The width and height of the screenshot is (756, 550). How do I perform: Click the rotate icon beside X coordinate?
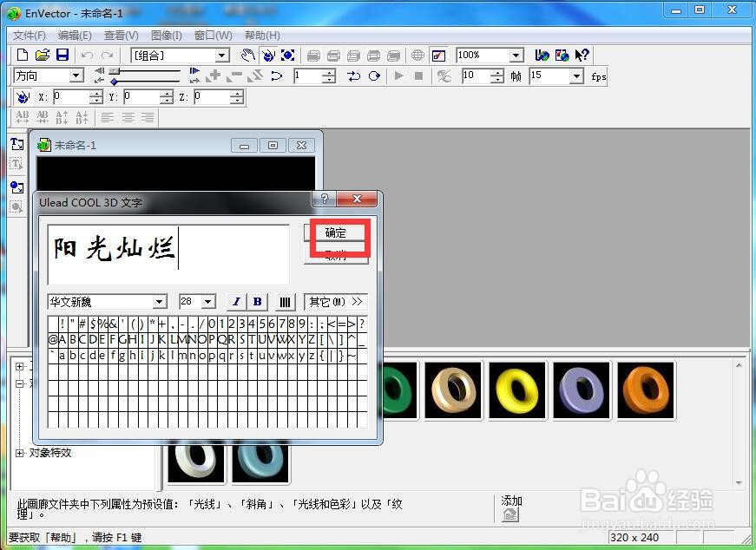tap(23, 97)
